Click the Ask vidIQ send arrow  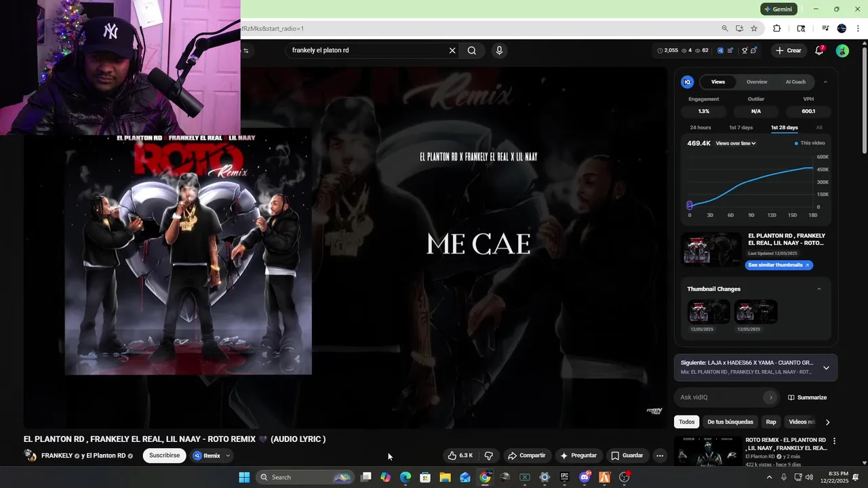770,397
